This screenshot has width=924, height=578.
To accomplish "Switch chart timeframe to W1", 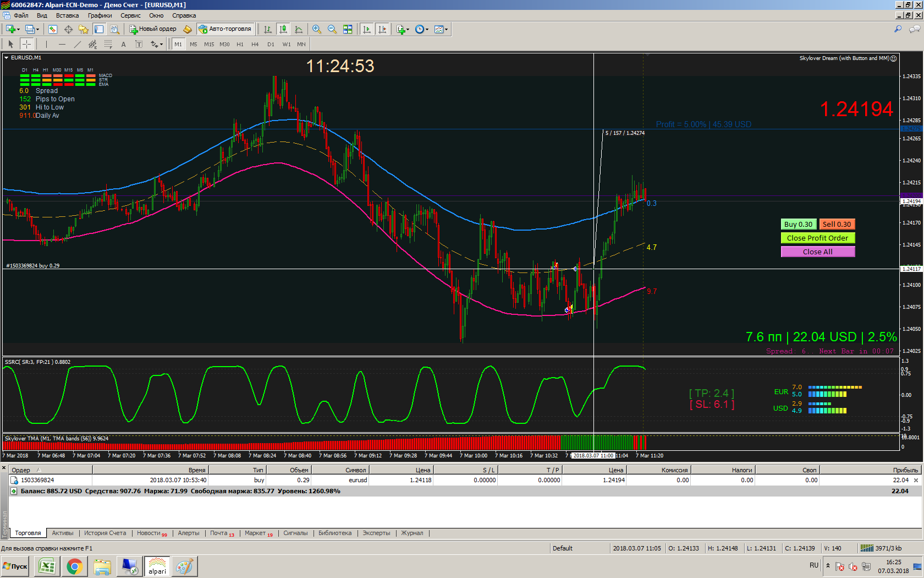I will click(x=287, y=44).
